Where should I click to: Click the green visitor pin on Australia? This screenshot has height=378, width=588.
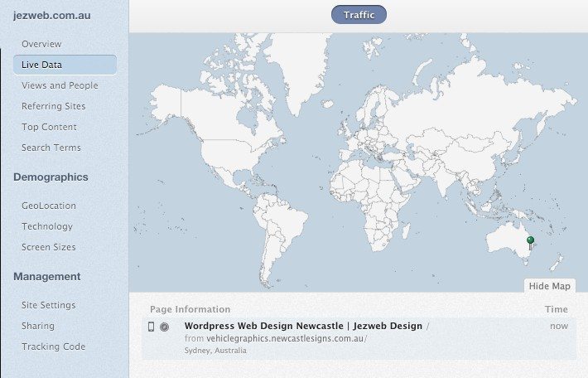pyautogui.click(x=530, y=241)
